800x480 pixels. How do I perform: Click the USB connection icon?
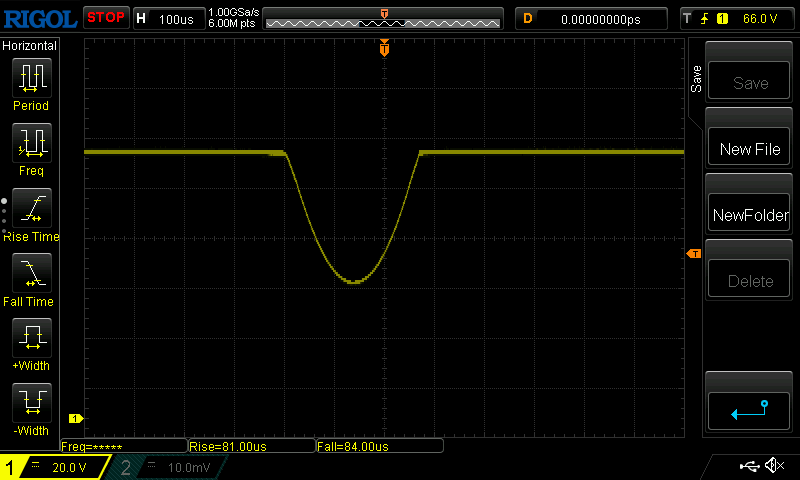point(749,466)
